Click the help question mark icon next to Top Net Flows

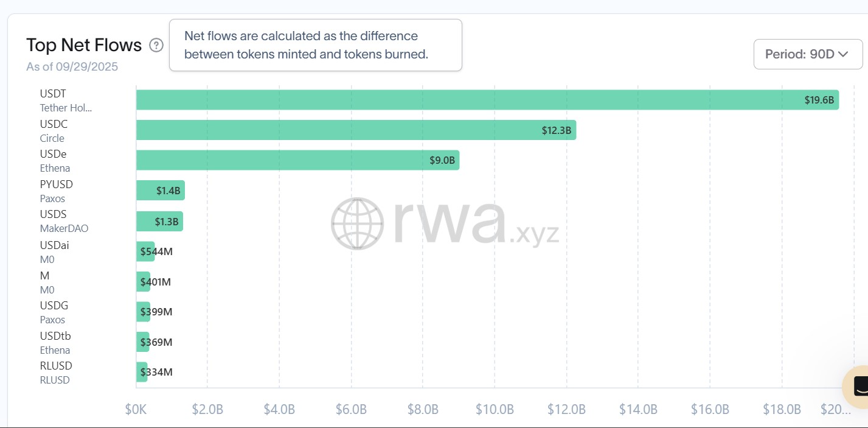pyautogui.click(x=156, y=45)
